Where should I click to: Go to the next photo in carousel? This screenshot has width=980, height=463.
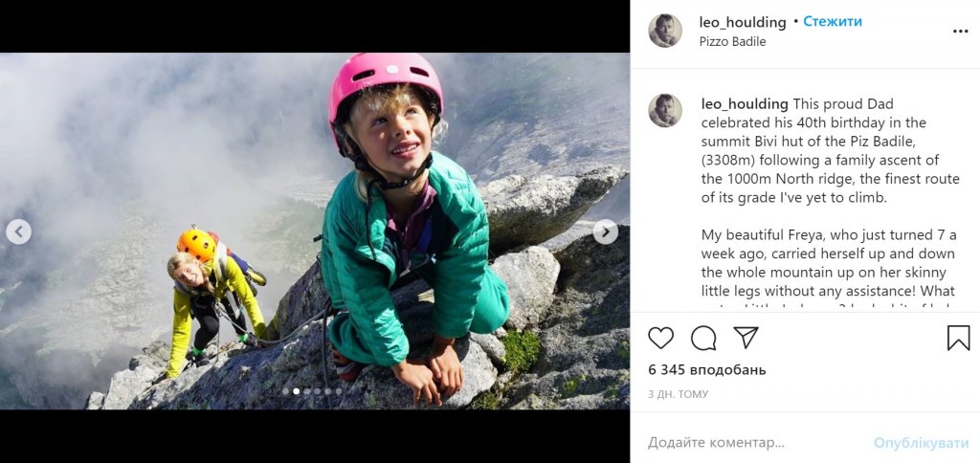605,231
